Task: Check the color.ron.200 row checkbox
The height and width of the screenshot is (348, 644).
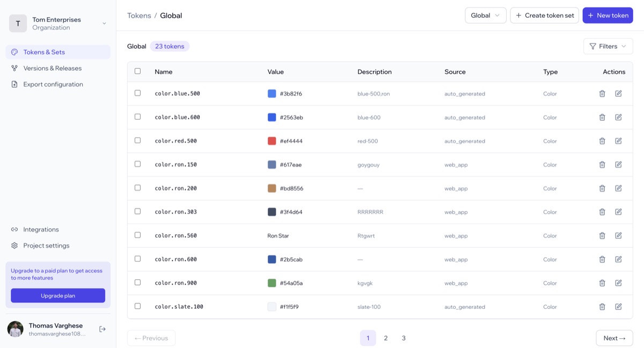Action: (137, 187)
